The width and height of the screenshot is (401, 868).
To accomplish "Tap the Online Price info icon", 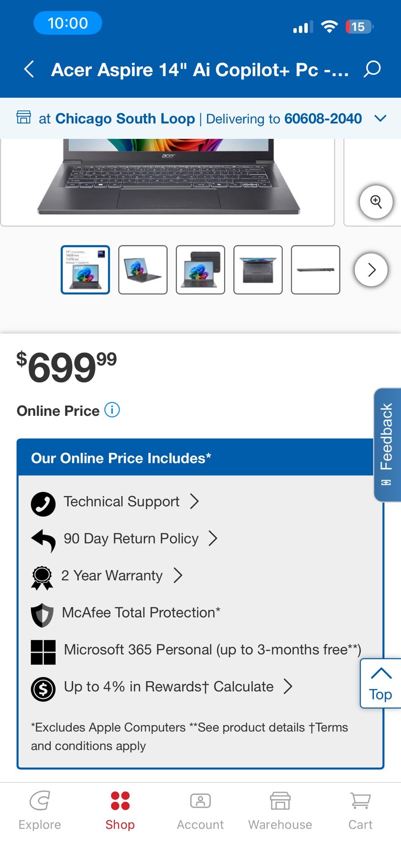I will point(112,410).
